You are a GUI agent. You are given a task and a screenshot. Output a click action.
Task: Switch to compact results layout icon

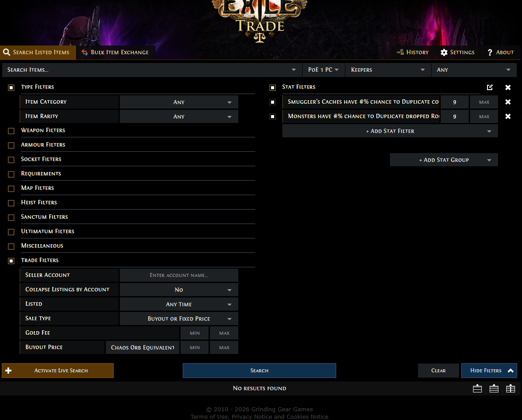point(477,388)
